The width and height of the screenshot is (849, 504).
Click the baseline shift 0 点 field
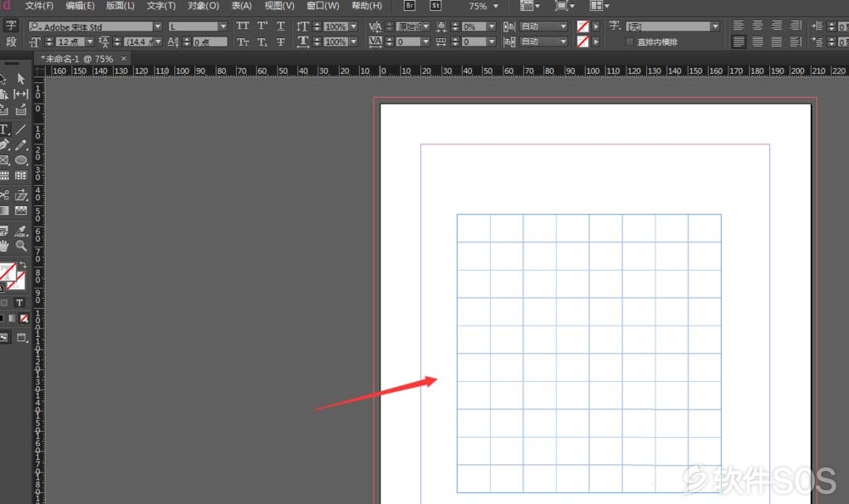tap(210, 42)
